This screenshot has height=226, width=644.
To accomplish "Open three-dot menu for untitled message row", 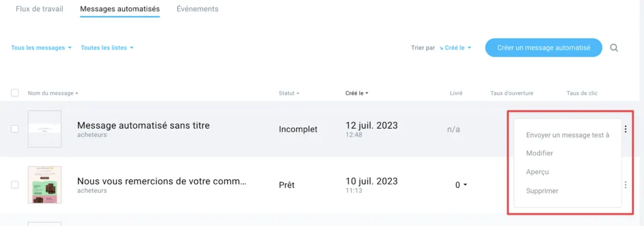I will [x=625, y=129].
